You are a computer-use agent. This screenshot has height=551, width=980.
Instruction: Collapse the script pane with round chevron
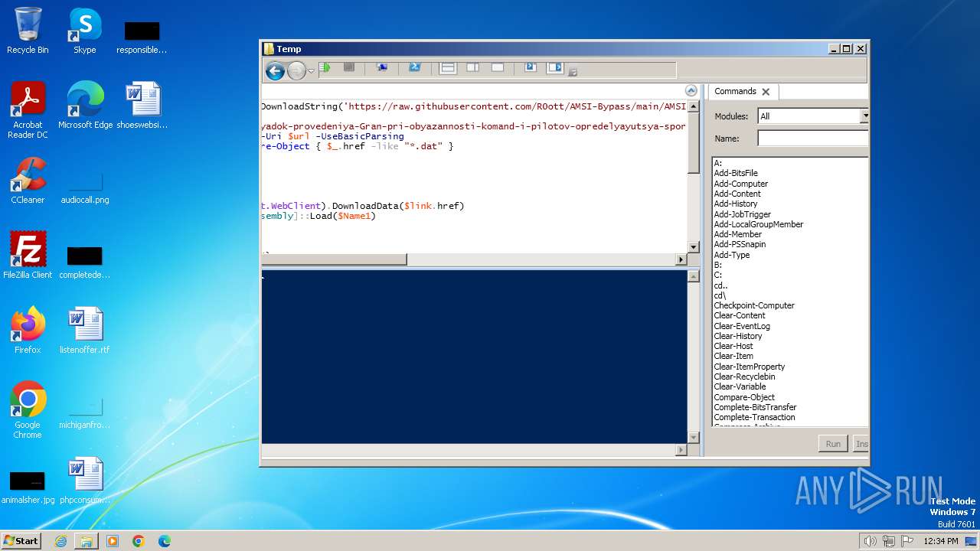pyautogui.click(x=691, y=90)
